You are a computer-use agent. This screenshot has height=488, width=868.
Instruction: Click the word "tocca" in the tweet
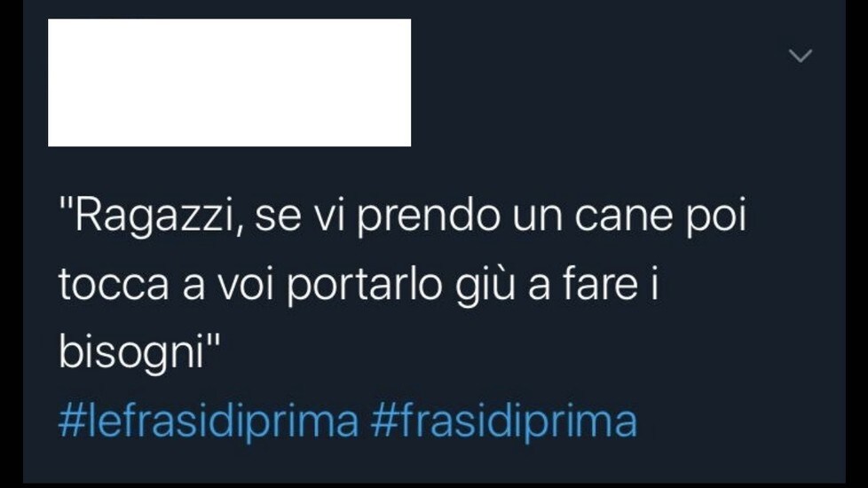(114, 286)
